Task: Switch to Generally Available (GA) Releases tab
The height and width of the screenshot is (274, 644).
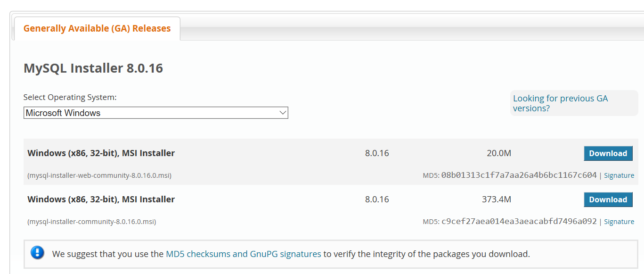Action: 97,28
